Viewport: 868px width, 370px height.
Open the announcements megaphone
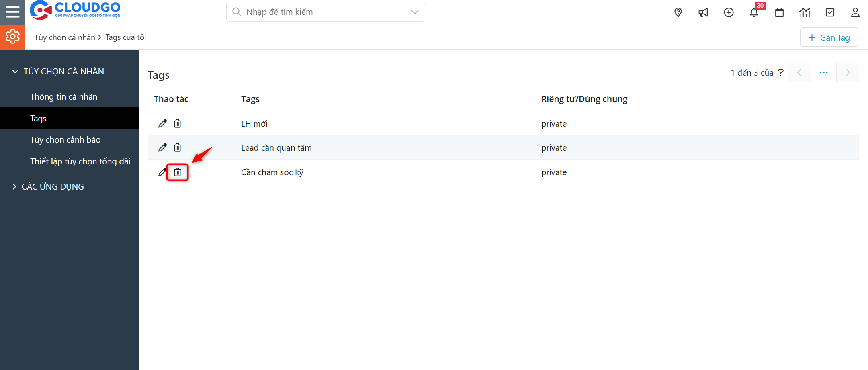point(703,12)
